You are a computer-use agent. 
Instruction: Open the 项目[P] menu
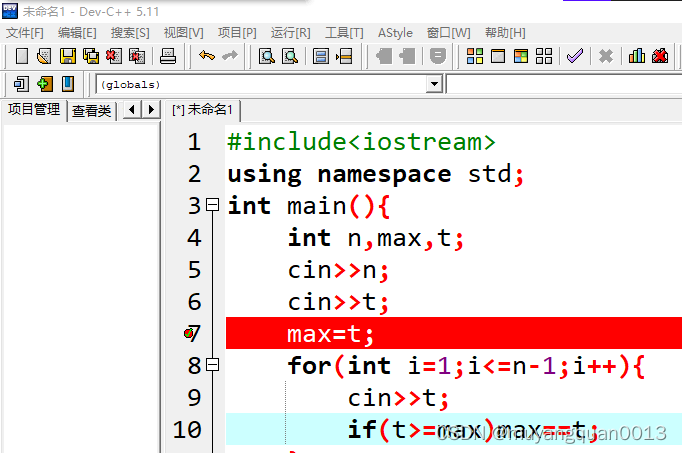(x=237, y=33)
